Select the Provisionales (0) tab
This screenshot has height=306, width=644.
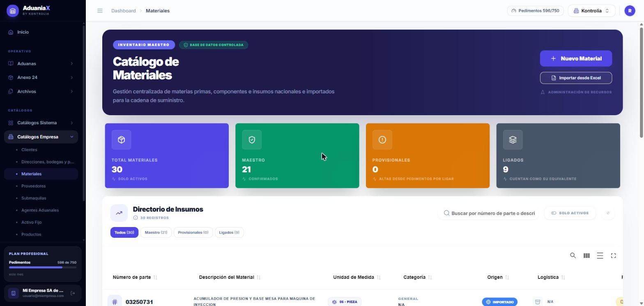[x=193, y=232]
